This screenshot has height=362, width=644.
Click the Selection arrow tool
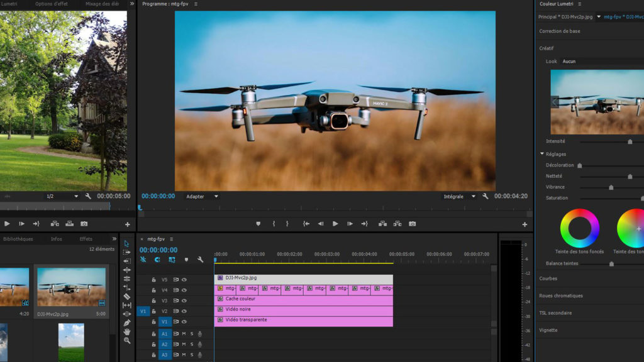tap(127, 243)
